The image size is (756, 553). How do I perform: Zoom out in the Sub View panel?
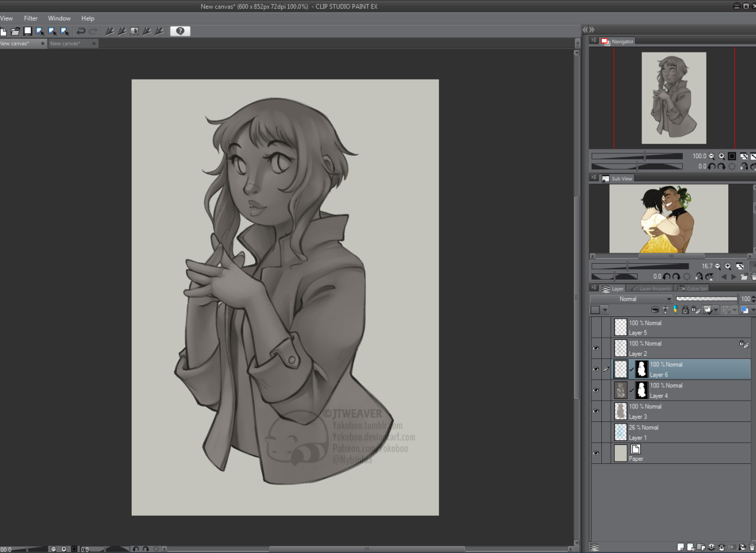pos(718,266)
